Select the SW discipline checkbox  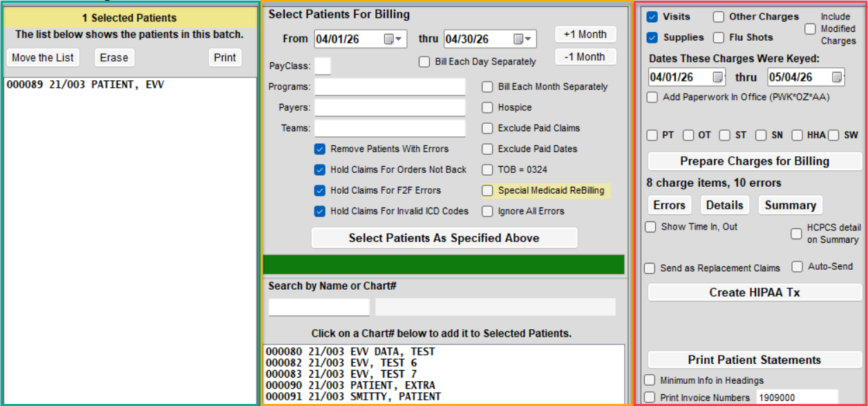[833, 135]
